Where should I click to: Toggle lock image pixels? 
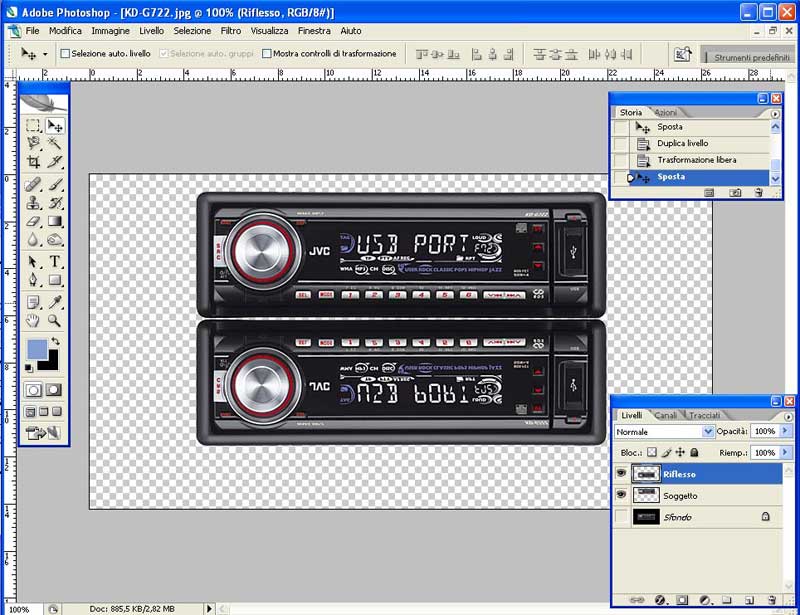click(x=666, y=452)
